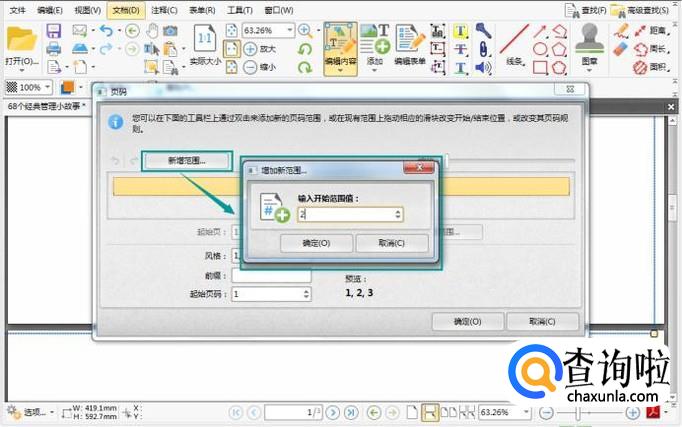Select the Eraser tool
Viewport: 682px width, 427px height.
point(622,49)
